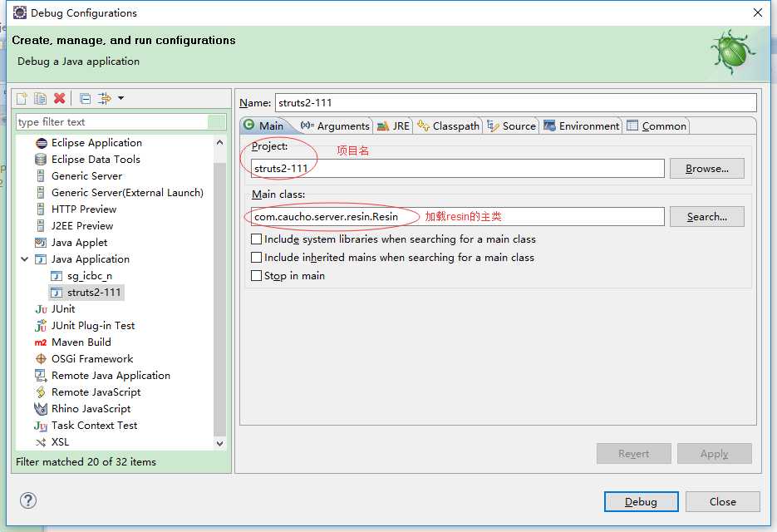Click the tree scrollbar down arrow
Viewport: 777px width, 532px height.
click(x=220, y=444)
